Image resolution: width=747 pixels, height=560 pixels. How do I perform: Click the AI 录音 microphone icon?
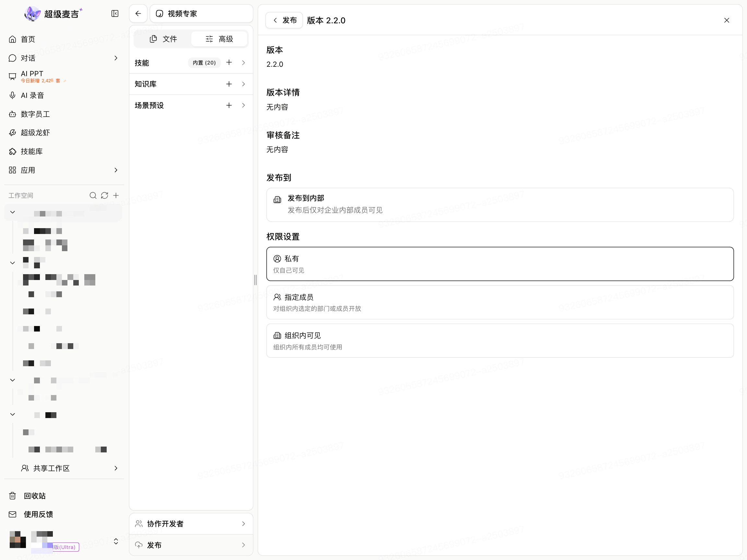coord(13,95)
